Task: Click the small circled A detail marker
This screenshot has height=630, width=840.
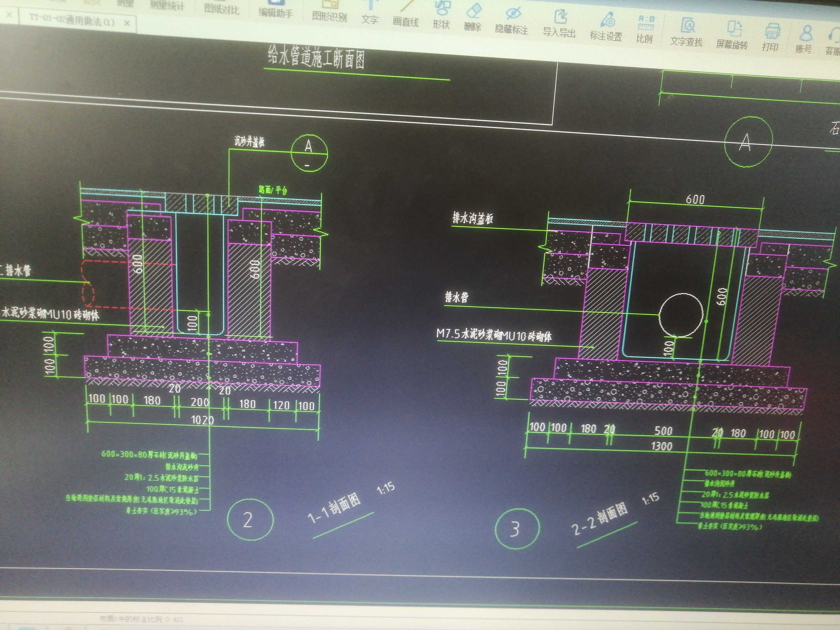Action: pos(309,153)
